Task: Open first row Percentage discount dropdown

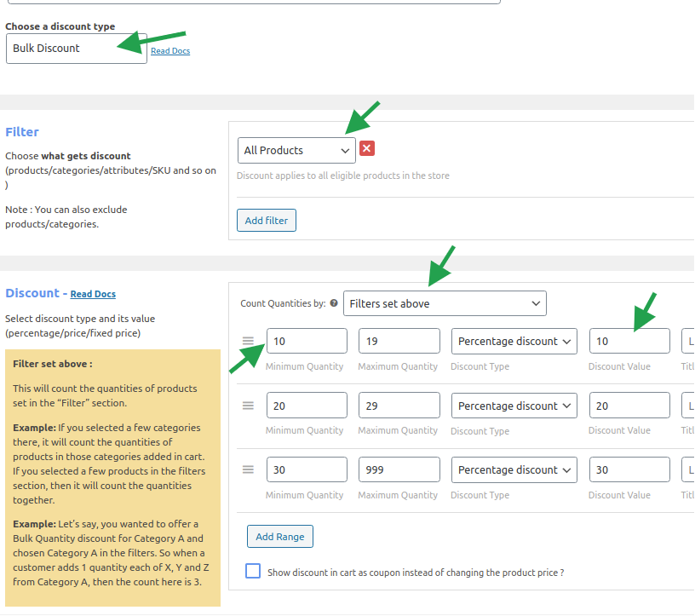Action: (x=514, y=341)
